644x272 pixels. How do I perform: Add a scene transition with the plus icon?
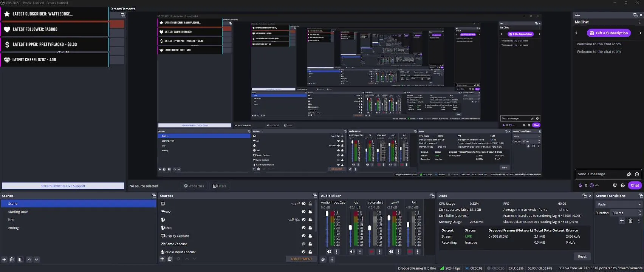pos(622,221)
